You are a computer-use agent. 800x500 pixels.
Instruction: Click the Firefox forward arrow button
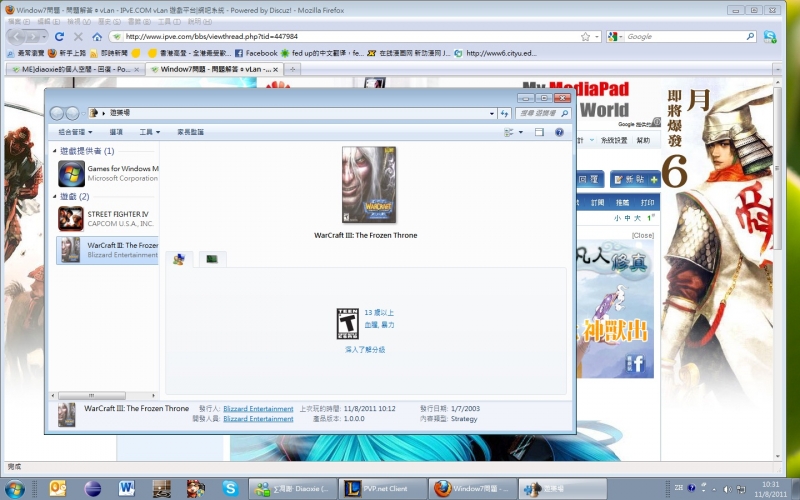pyautogui.click(x=33, y=37)
